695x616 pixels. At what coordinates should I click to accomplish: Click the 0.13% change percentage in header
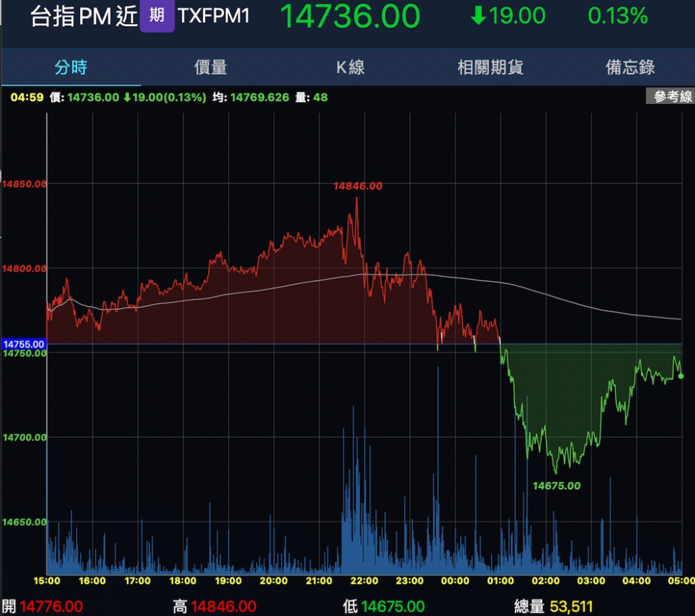tap(618, 16)
